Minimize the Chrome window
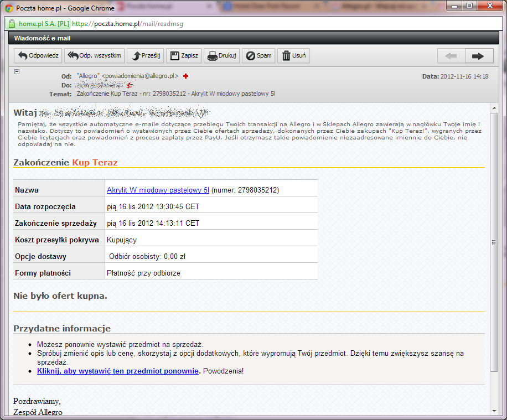The height and width of the screenshot is (420, 507). pyautogui.click(x=454, y=6)
